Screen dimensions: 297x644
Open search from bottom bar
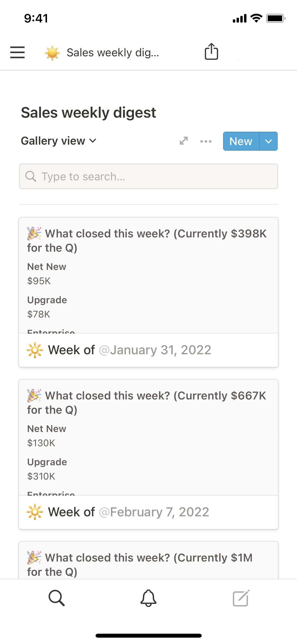(56, 598)
